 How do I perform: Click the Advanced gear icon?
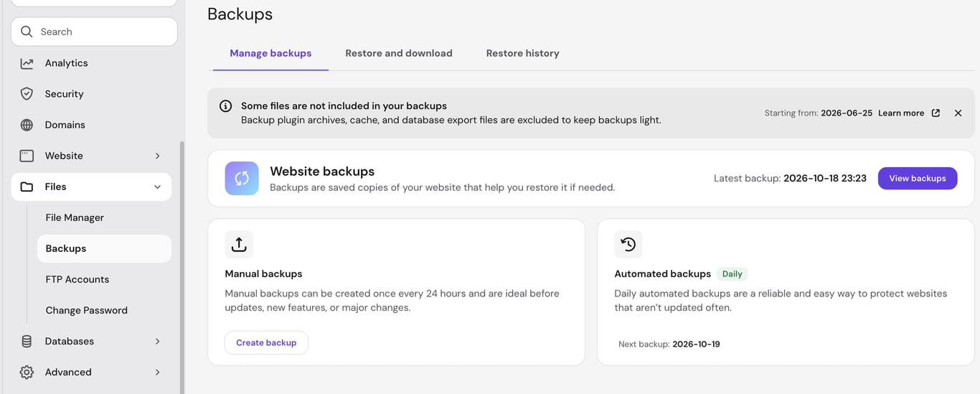pyautogui.click(x=27, y=372)
